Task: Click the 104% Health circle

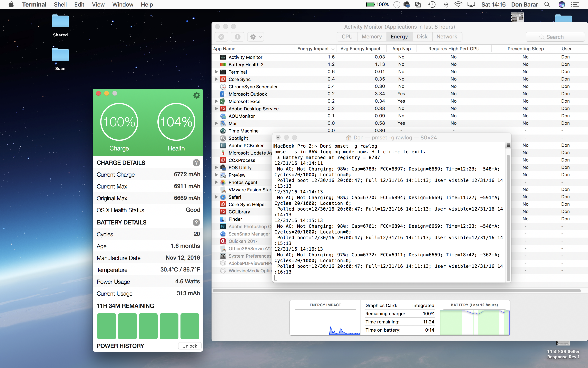Action: (176, 122)
